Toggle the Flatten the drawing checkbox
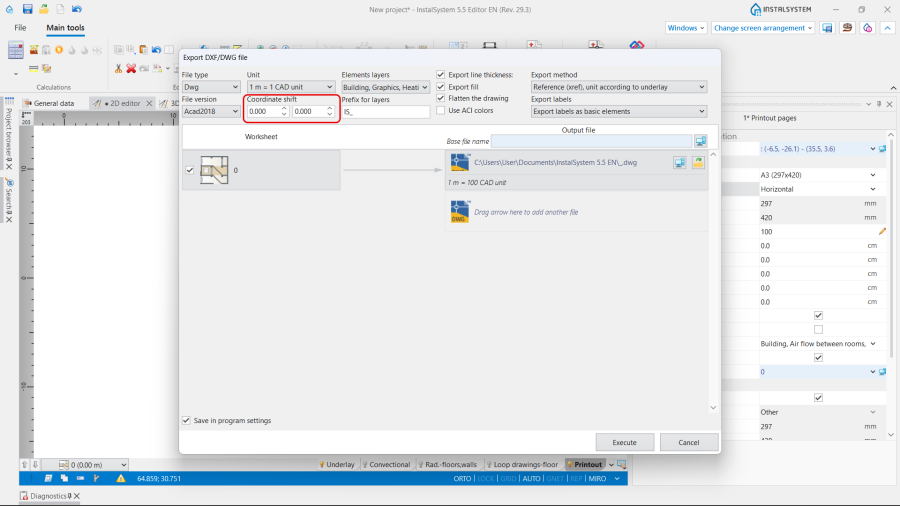 (x=440, y=98)
